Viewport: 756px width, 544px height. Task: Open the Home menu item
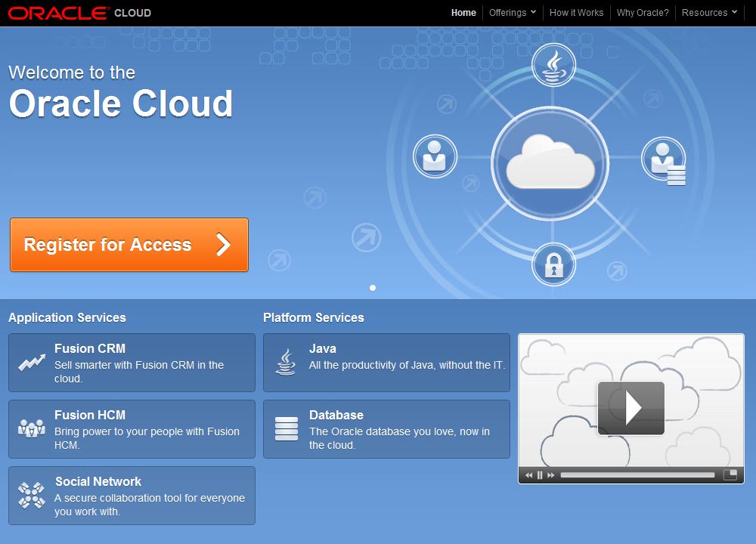tap(463, 13)
